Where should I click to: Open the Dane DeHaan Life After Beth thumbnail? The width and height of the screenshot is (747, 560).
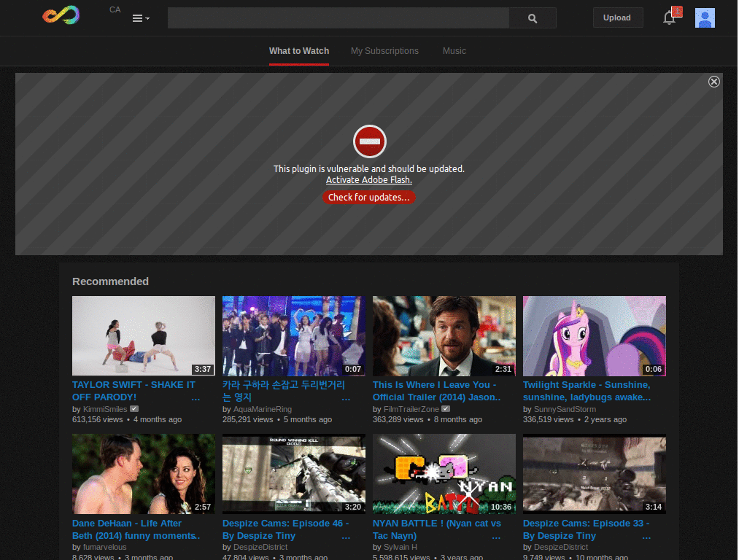[x=144, y=474]
